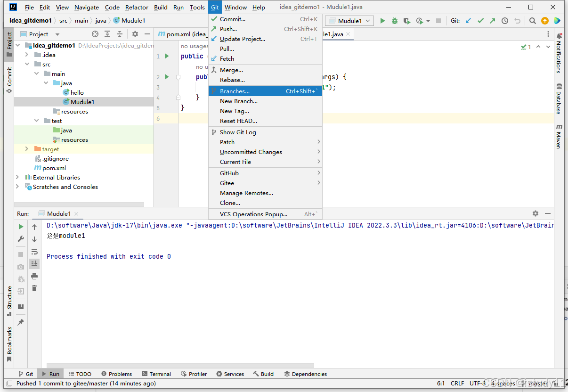The image size is (568, 392).
Task: Toggle soft-wrap in Run console
Action: 34,252
